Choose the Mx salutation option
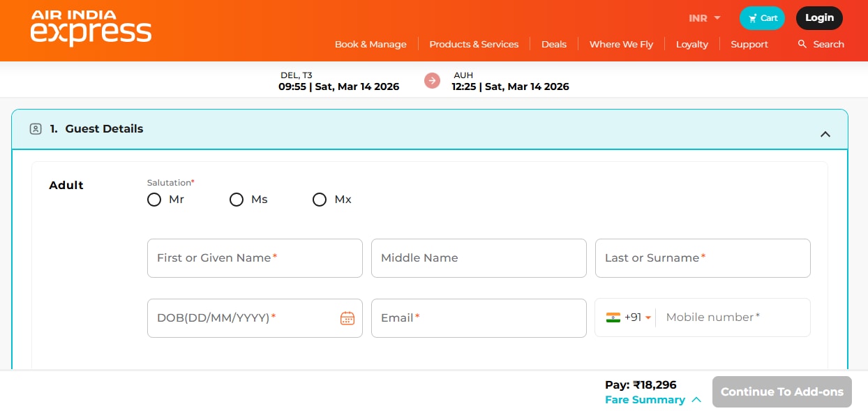Screen dimensions: 868x411 pyautogui.click(x=320, y=200)
